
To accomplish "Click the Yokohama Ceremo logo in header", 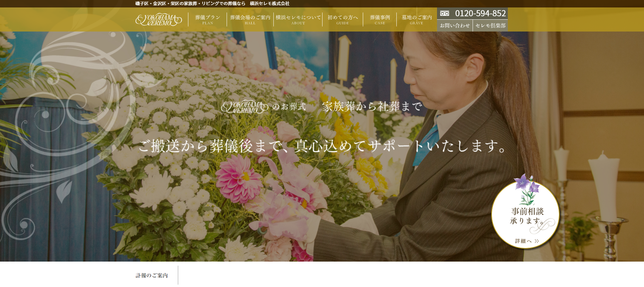I will 159,20.
